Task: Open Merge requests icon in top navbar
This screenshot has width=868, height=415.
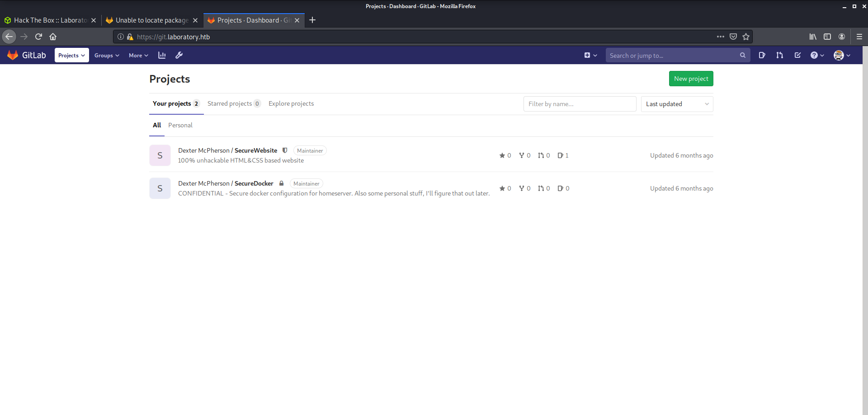Action: tap(779, 55)
